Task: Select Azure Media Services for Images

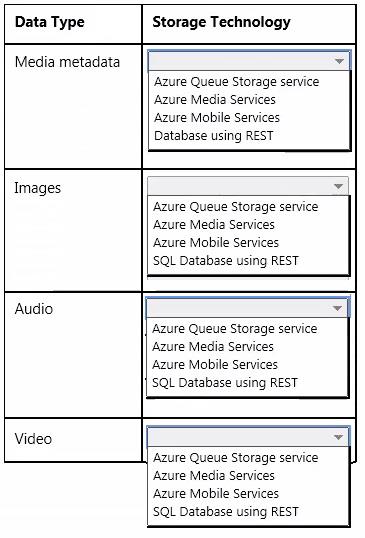Action: 214,225
